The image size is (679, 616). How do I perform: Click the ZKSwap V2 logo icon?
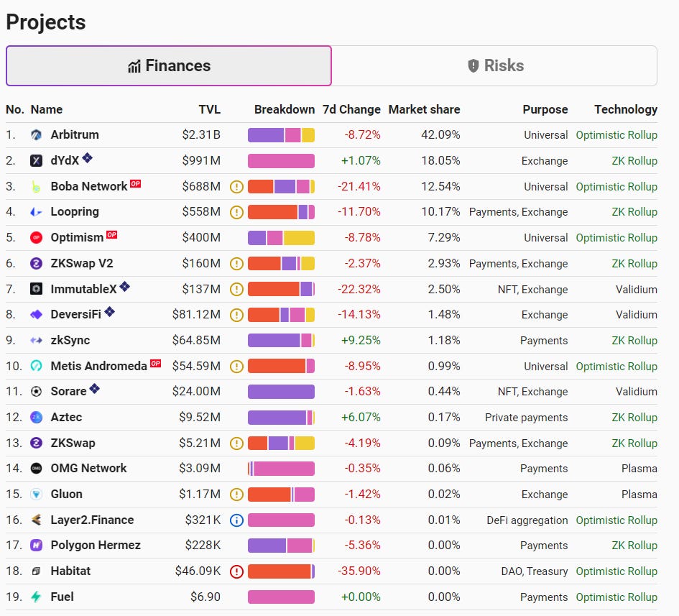37,263
